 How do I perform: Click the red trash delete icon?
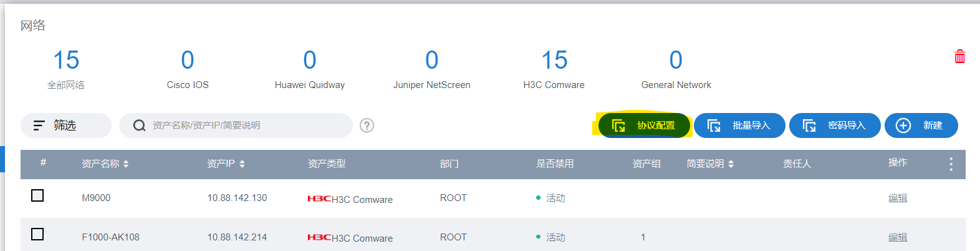[x=959, y=57]
